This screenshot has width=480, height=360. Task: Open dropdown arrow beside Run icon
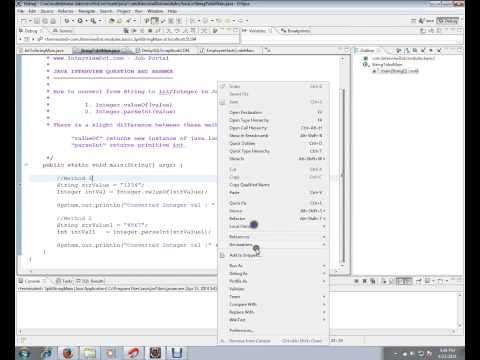click(x=86, y=21)
